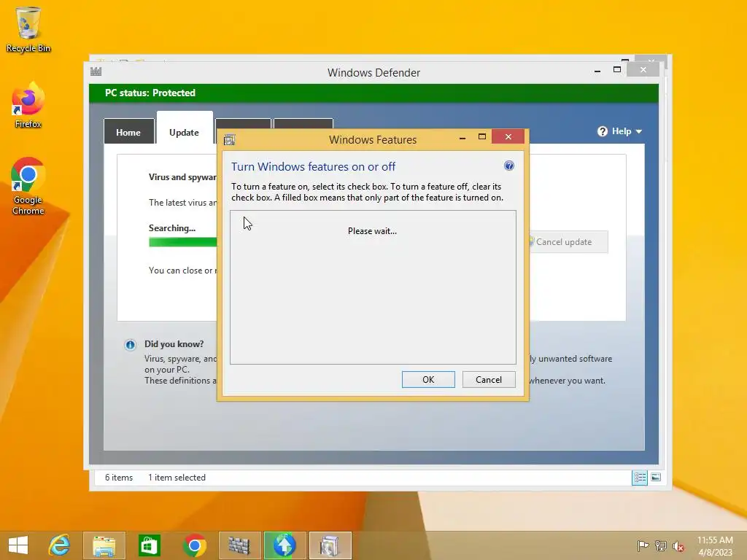The width and height of the screenshot is (747, 560).
Task: Switch Explorer to details view icon
Action: pos(639,477)
